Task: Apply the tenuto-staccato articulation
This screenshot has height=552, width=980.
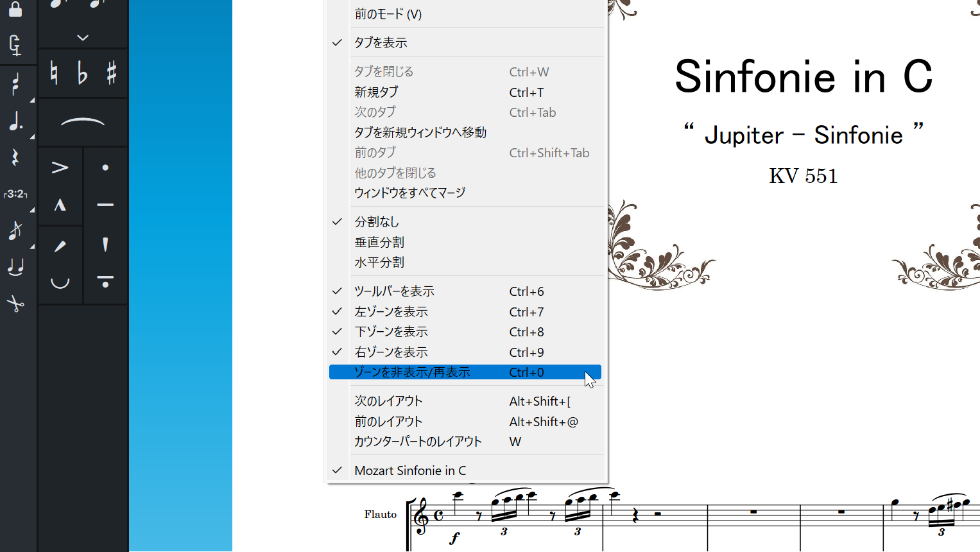Action: [105, 282]
